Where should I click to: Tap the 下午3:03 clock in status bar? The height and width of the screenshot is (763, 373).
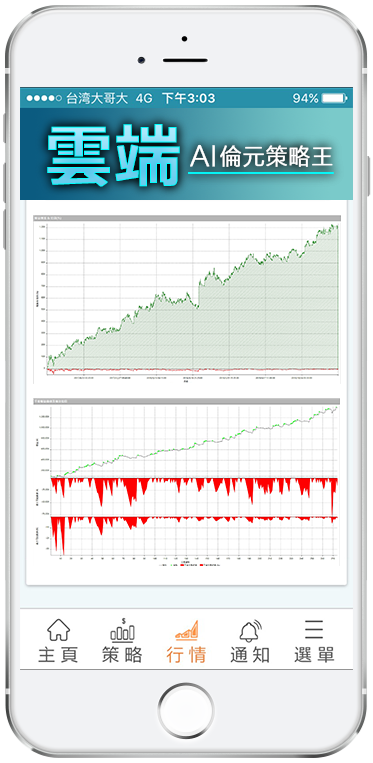[x=188, y=98]
